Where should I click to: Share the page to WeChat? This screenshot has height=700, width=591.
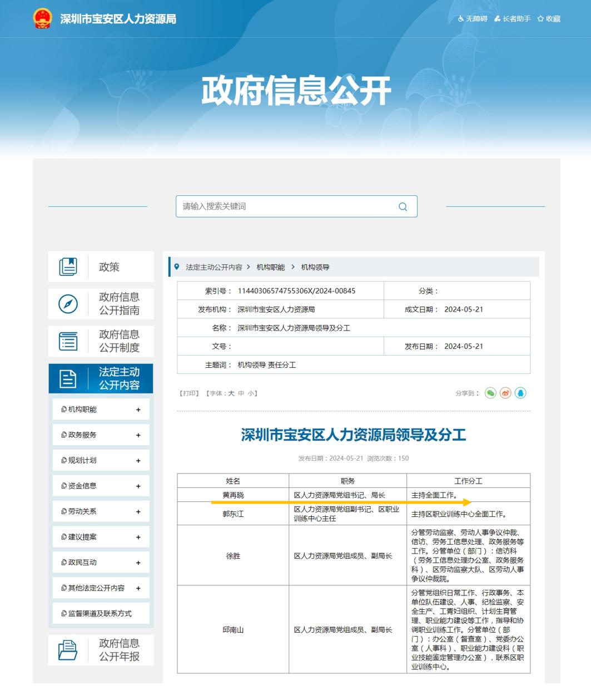pyautogui.click(x=490, y=393)
